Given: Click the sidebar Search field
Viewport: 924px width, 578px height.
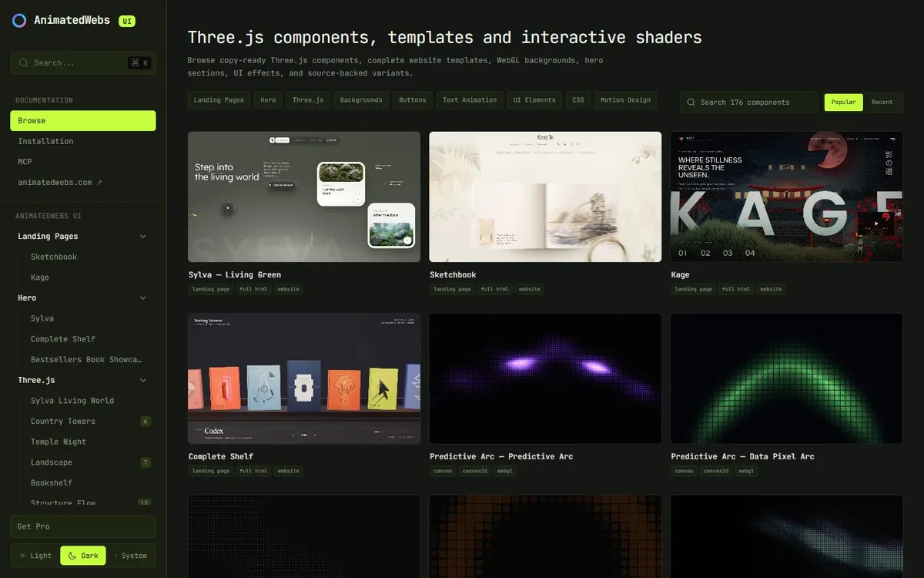Looking at the screenshot, I should click(x=83, y=63).
